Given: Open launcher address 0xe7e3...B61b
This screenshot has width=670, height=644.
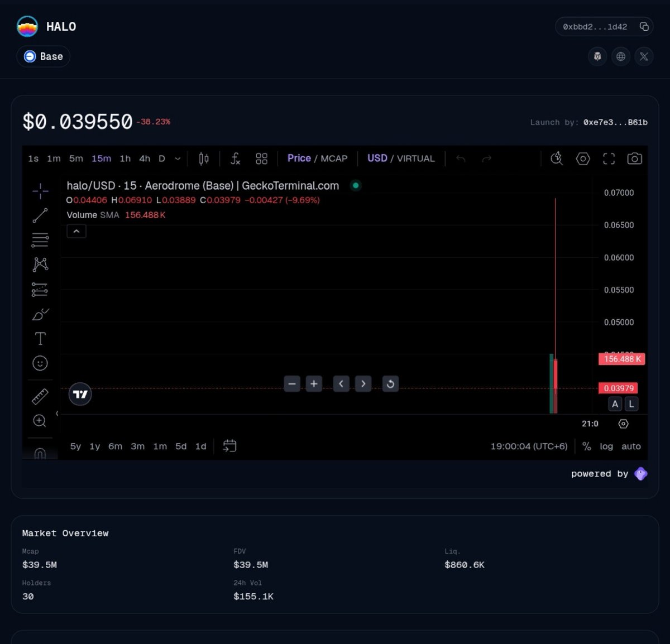Looking at the screenshot, I should (x=615, y=122).
